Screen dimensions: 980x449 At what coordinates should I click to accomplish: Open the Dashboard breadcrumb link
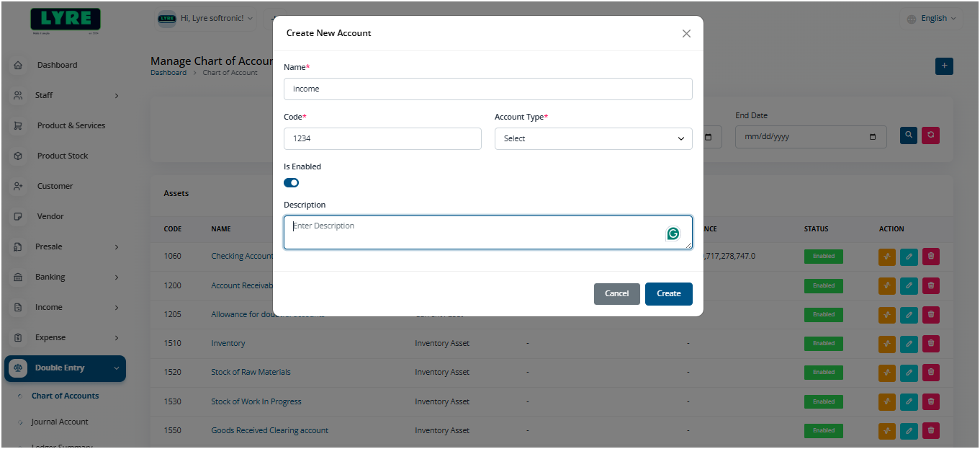pyautogui.click(x=168, y=72)
